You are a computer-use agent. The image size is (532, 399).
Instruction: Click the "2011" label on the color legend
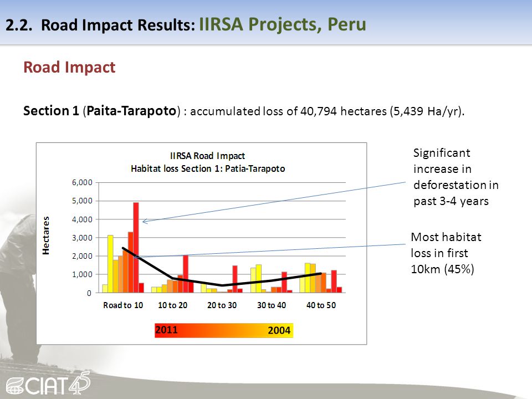coord(166,330)
